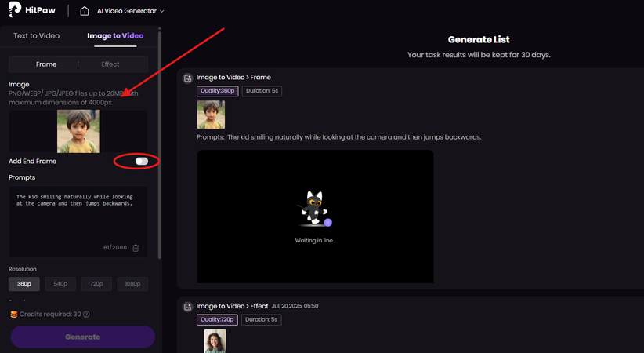Click the waiting cat animation icon
Viewport: 644px width, 353px height.
(x=315, y=209)
